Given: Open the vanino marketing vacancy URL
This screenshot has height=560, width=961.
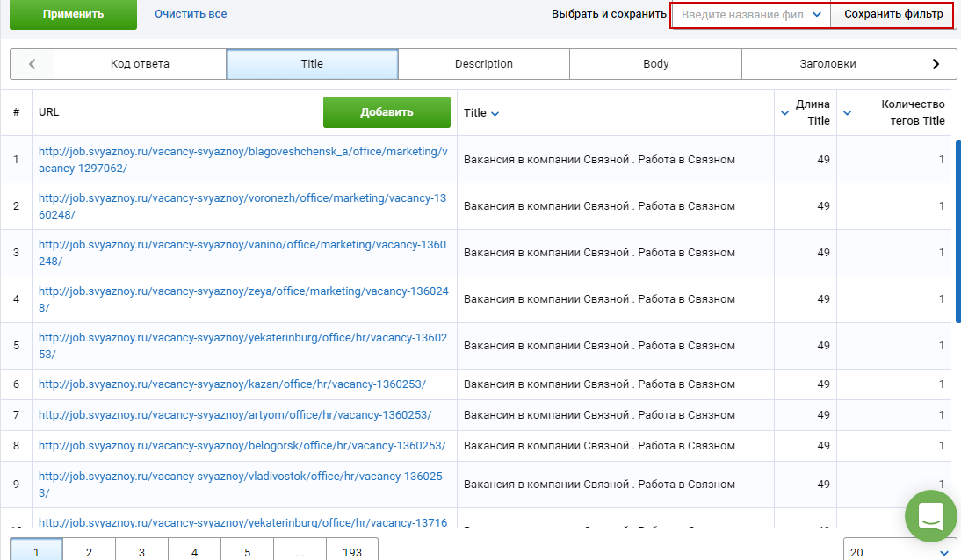Looking at the screenshot, I should (x=242, y=253).
